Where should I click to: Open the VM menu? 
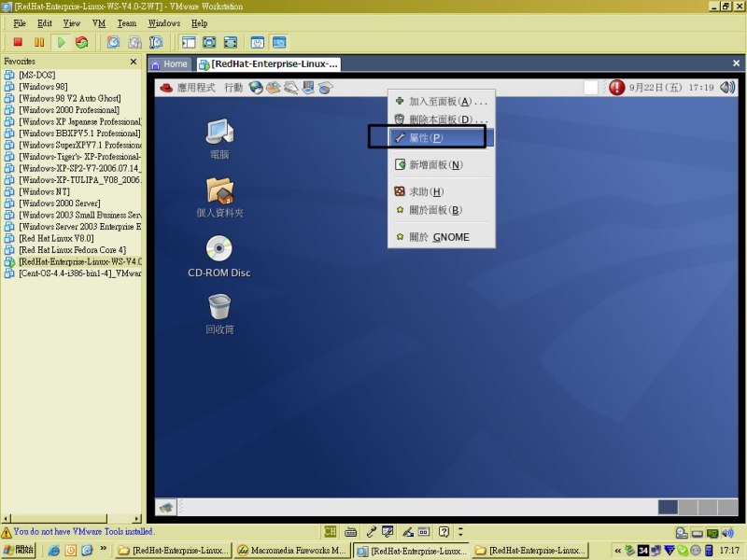[99, 23]
